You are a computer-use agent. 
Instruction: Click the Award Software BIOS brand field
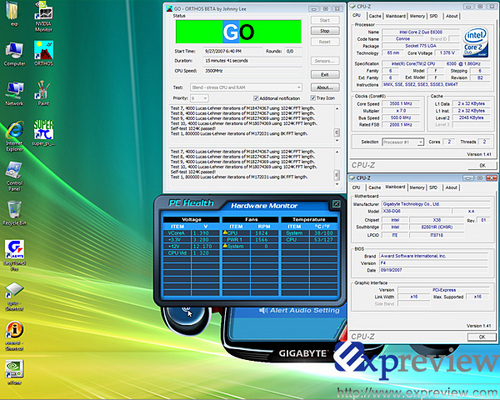434,256
